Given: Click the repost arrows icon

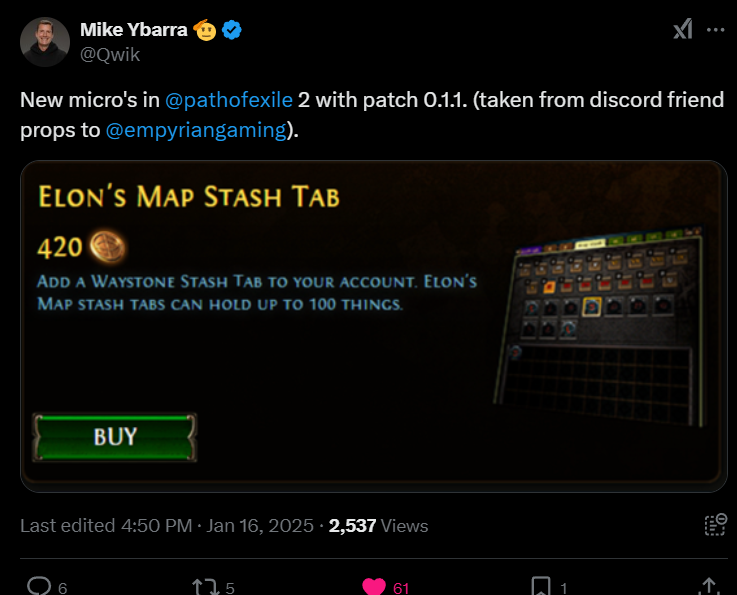Looking at the screenshot, I should tap(206, 587).
